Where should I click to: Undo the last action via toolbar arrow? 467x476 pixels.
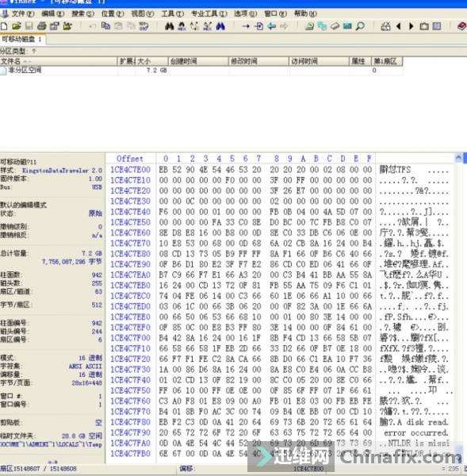(x=93, y=26)
